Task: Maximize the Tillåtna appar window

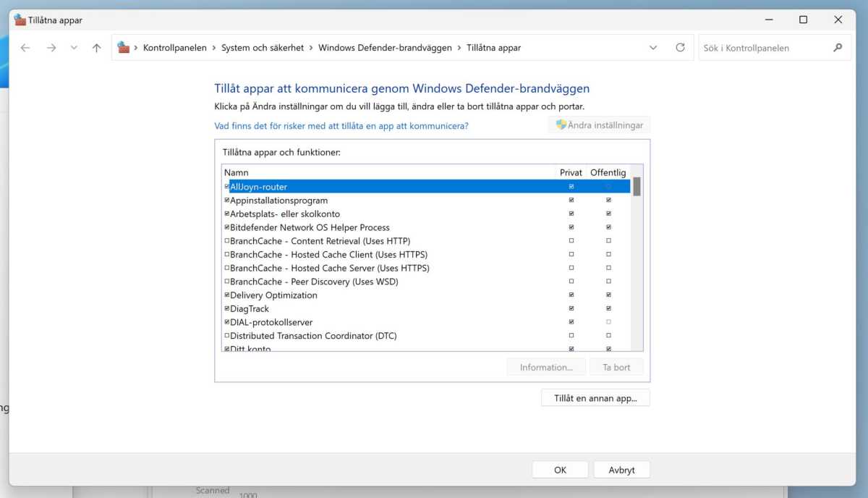Action: click(x=803, y=20)
